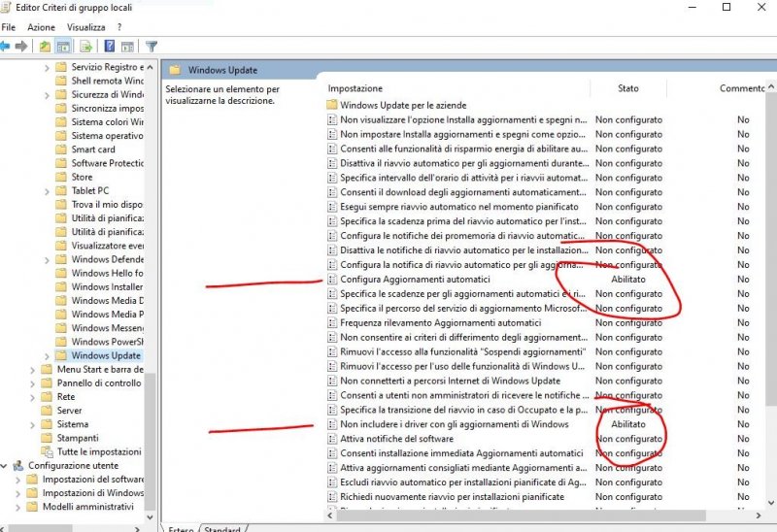777x532 pixels.
Task: Select the Smart card folder
Action: (x=92, y=150)
